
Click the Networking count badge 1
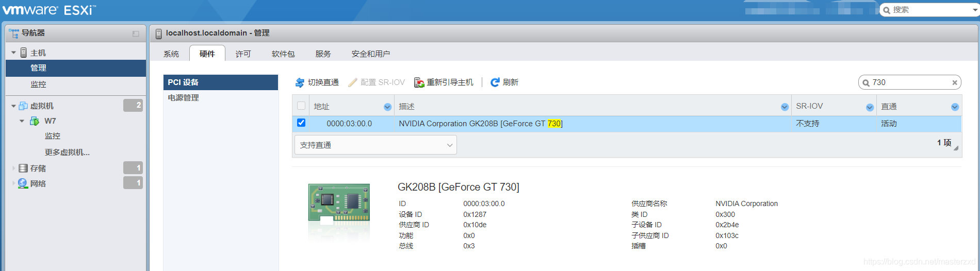point(133,183)
